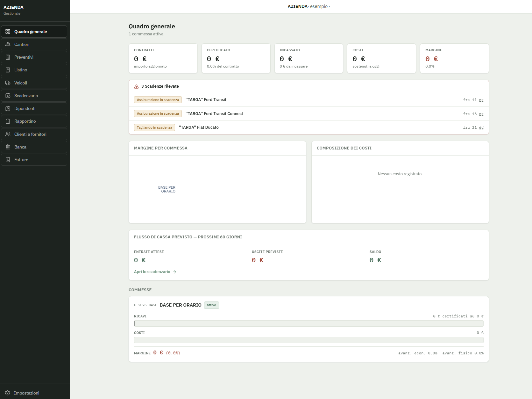Click the Rapportino clipboard icon
The width and height of the screenshot is (532, 399).
click(x=8, y=121)
